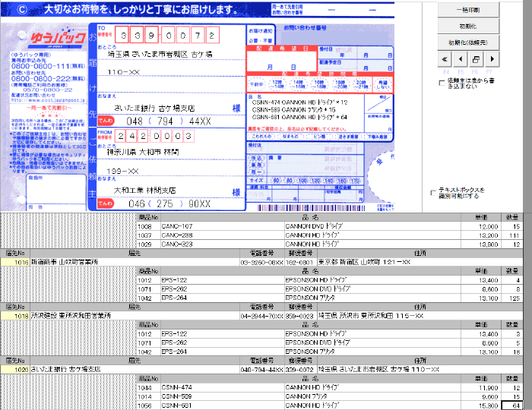Viewport: 532px width, 410px height.
Task: Click label item line CSNN-589 CANNON プリンタ * 15
Action: [x=294, y=110]
